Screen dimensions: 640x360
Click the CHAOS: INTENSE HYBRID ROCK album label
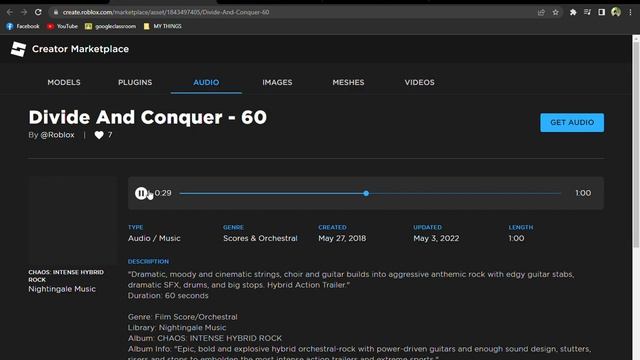click(x=66, y=276)
